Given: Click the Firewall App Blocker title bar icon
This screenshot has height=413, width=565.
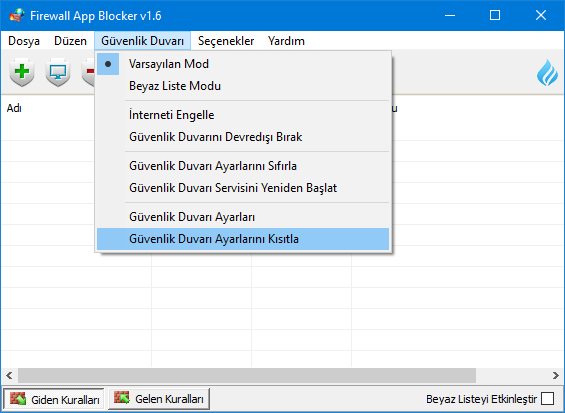Looking at the screenshot, I should [17, 15].
